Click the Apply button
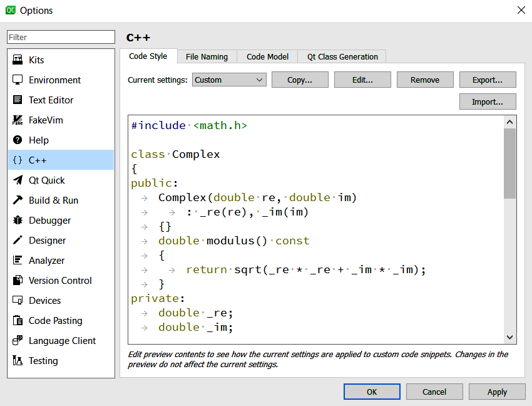This screenshot has height=406, width=532. pyautogui.click(x=497, y=392)
